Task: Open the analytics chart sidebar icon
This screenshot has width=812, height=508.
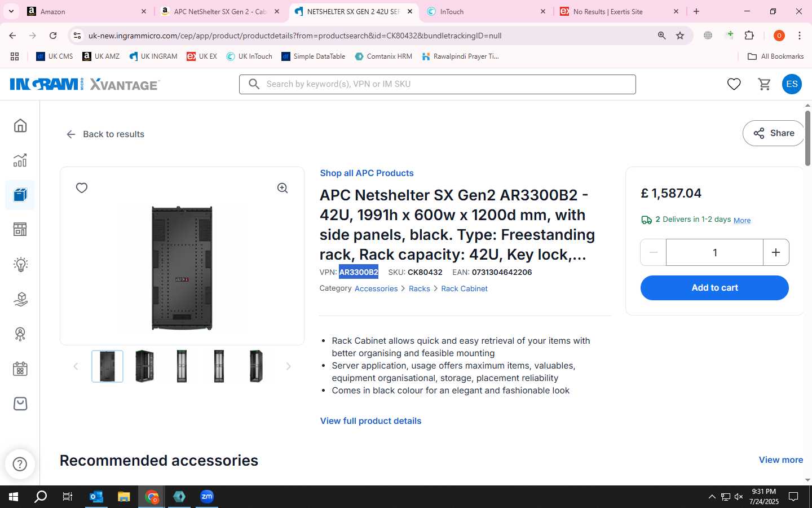Action: click(x=20, y=160)
